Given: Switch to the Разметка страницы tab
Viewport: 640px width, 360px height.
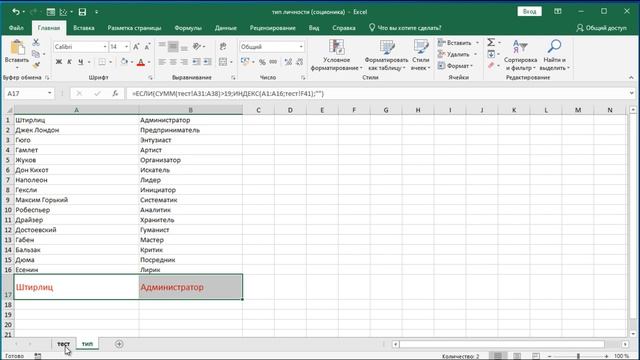Looking at the screenshot, I should pyautogui.click(x=134, y=28).
